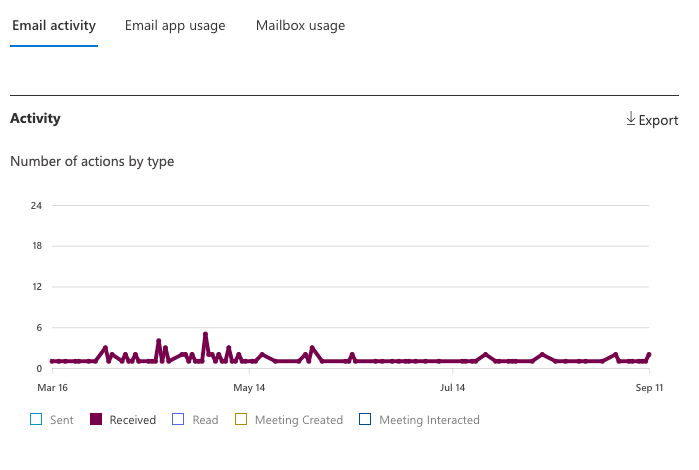Click the May 14 axis label
699x470 pixels.
[249, 388]
